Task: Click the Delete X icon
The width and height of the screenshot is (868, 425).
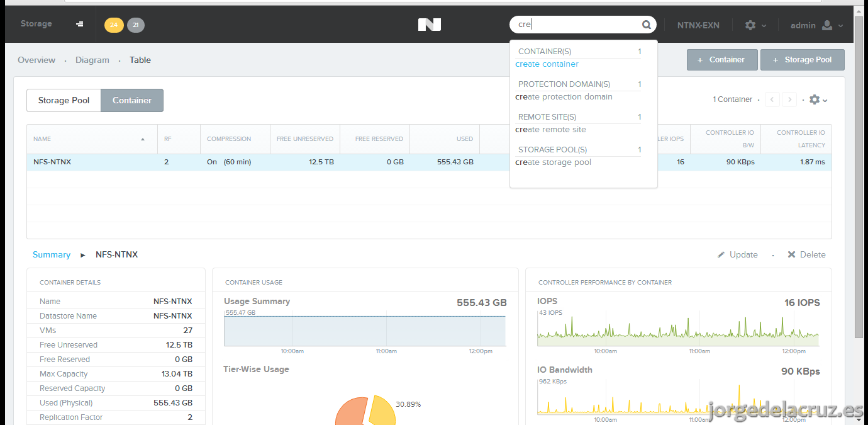Action: [792, 254]
